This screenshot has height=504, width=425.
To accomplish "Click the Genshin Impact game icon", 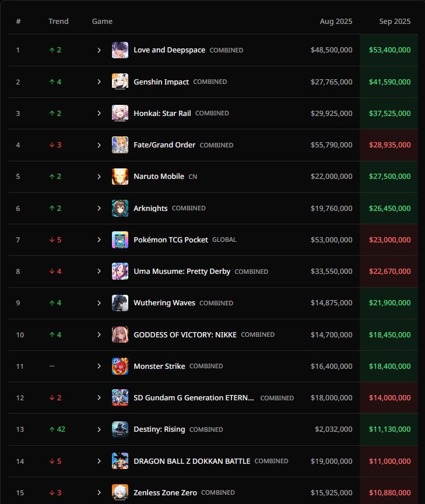I will pos(120,82).
